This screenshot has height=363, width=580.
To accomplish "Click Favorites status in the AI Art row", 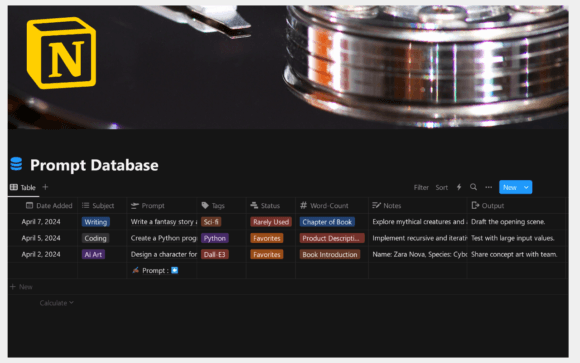I will pos(267,255).
